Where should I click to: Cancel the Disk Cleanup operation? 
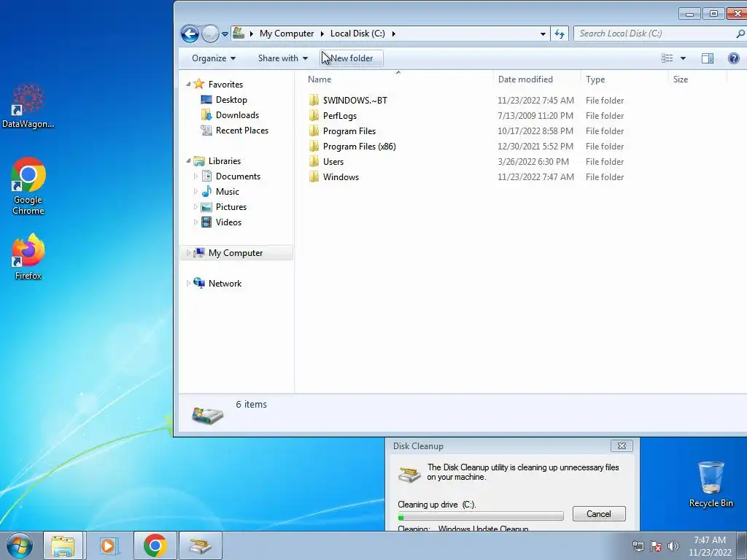coord(599,514)
